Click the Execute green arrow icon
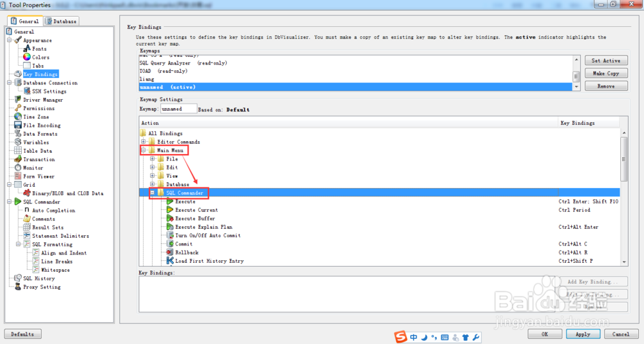644x344 pixels. point(169,202)
